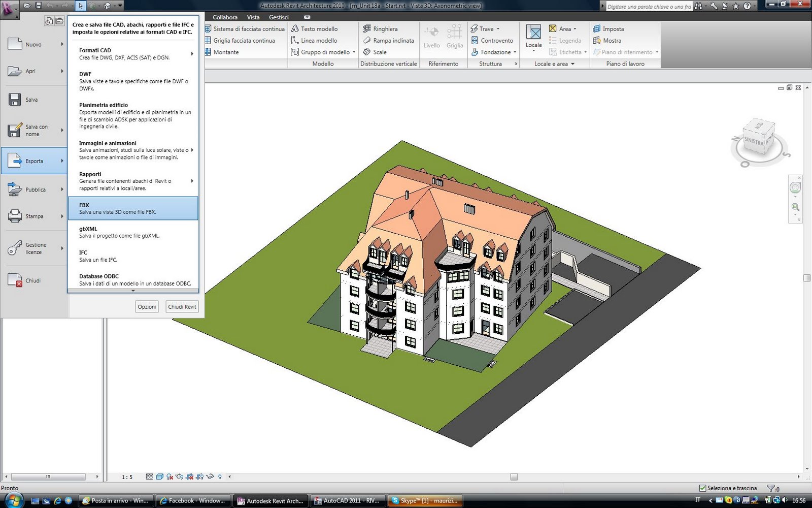Image resolution: width=812 pixels, height=508 pixels.
Task: Select the FBX export menu entry
Action: [x=133, y=208]
